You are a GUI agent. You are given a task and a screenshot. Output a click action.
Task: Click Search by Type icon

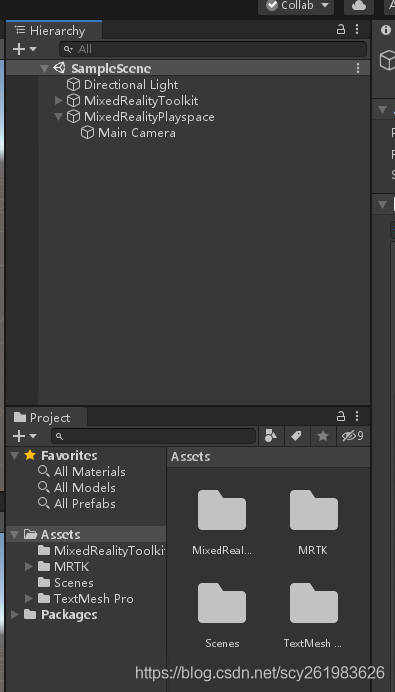[x=271, y=436]
